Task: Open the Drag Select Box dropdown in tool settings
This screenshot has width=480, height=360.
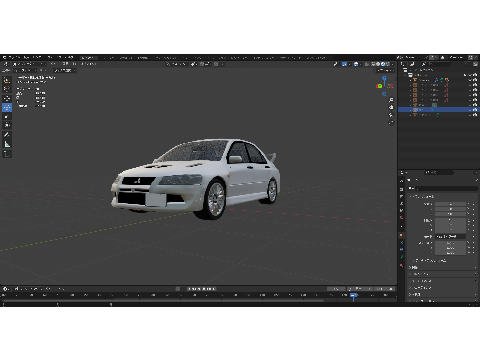Action: [64, 70]
